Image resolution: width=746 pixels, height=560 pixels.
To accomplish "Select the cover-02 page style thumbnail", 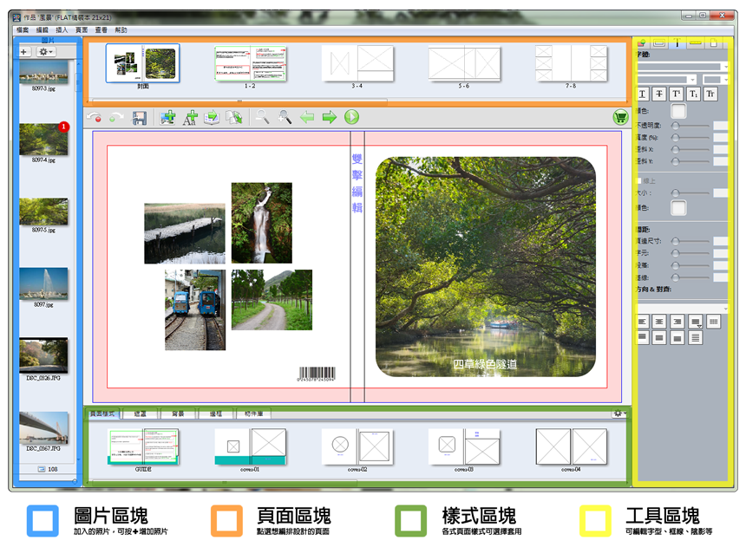I will pos(357,446).
